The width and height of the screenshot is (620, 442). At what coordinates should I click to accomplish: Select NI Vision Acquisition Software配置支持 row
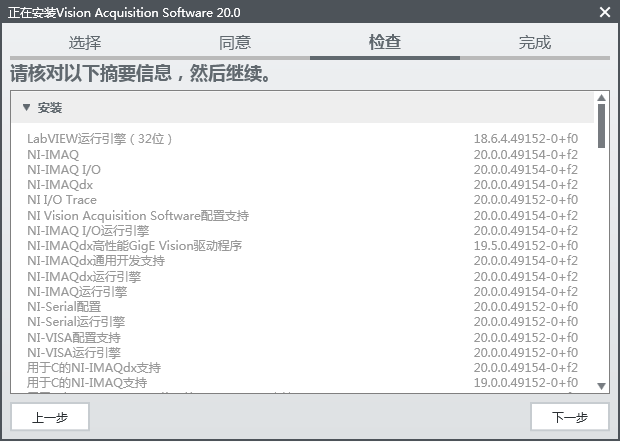(302, 215)
